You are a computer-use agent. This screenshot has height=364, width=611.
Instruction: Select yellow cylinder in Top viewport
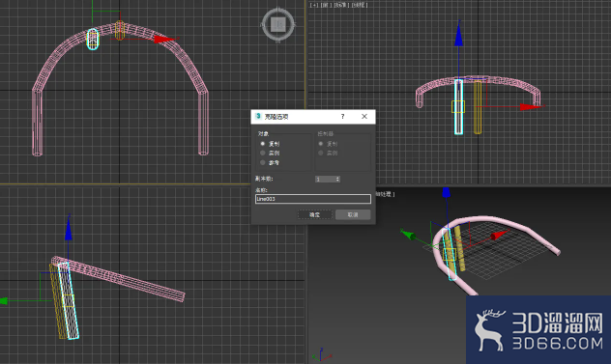(120, 30)
